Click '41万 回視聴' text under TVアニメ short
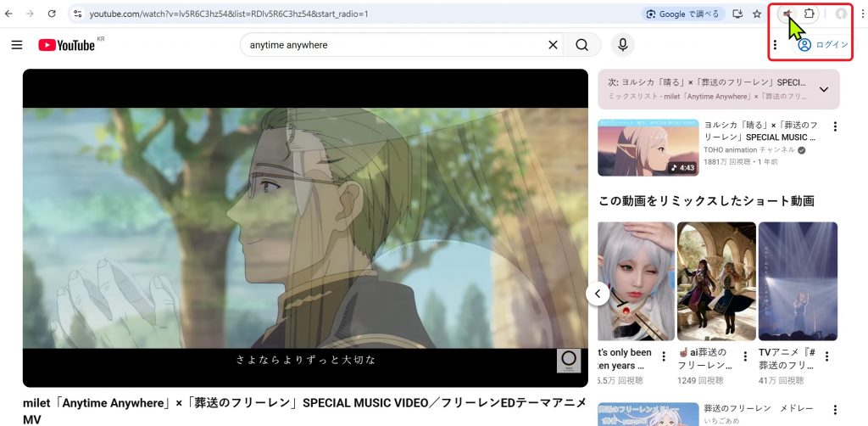 pyautogui.click(x=781, y=380)
